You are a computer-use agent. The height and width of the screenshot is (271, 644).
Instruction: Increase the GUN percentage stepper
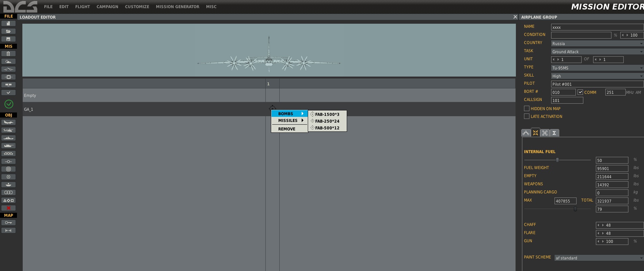[603, 242]
